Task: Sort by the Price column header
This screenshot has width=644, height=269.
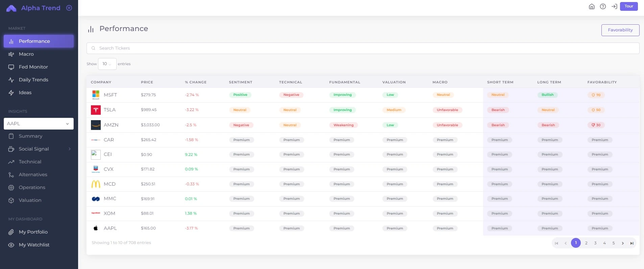Action: pos(147,82)
